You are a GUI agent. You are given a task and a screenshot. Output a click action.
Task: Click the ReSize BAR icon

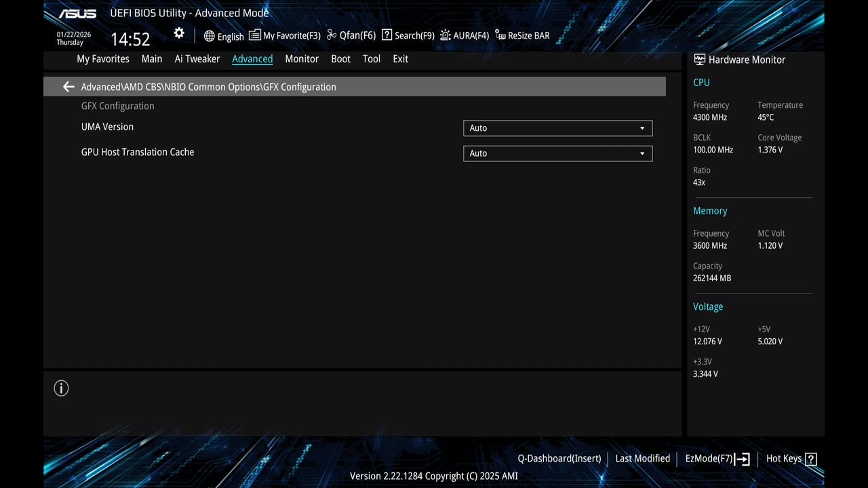click(x=499, y=36)
